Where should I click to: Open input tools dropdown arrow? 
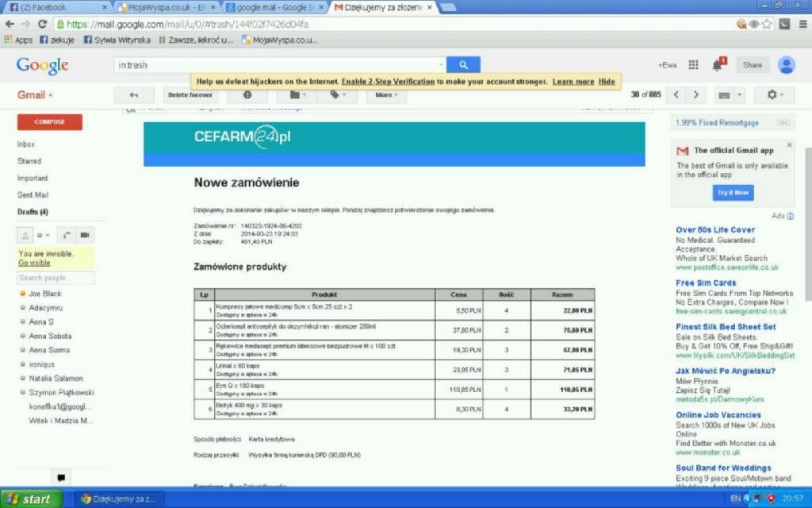[x=740, y=95]
